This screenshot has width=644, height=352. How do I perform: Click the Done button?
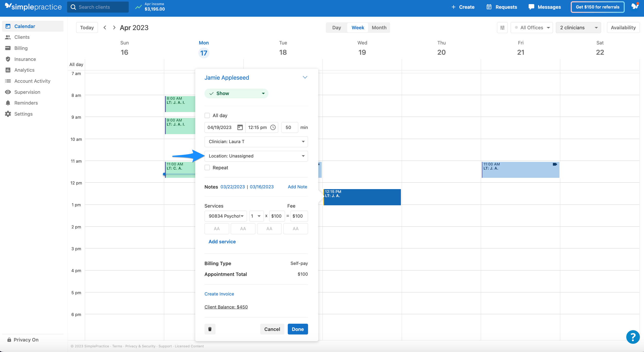tap(298, 329)
